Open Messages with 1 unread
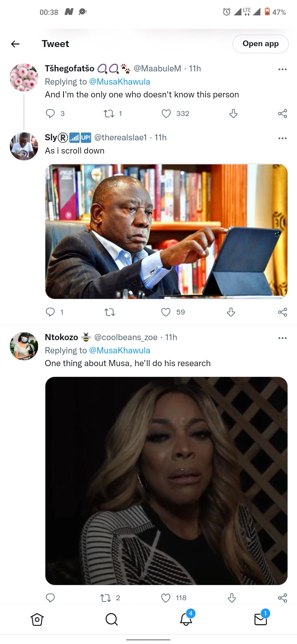 tap(261, 618)
